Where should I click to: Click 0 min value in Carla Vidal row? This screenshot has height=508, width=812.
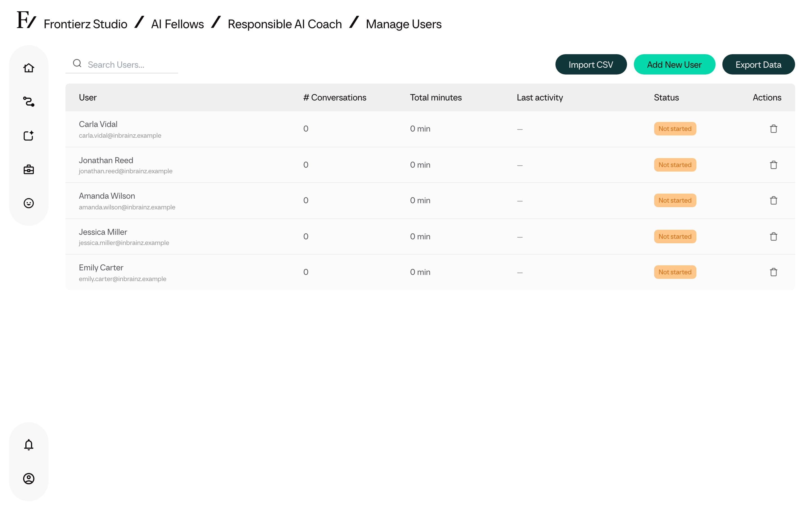click(x=420, y=129)
